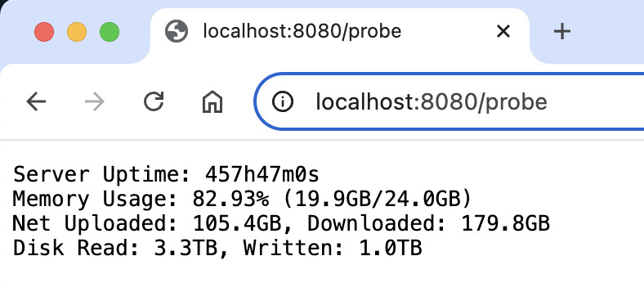Minimize the window with the yellow button

[77, 32]
